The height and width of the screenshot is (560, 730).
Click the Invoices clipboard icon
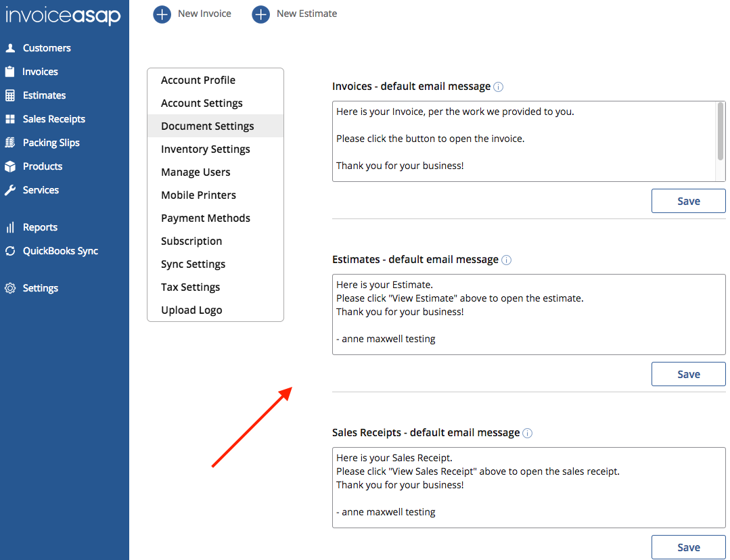coord(9,72)
